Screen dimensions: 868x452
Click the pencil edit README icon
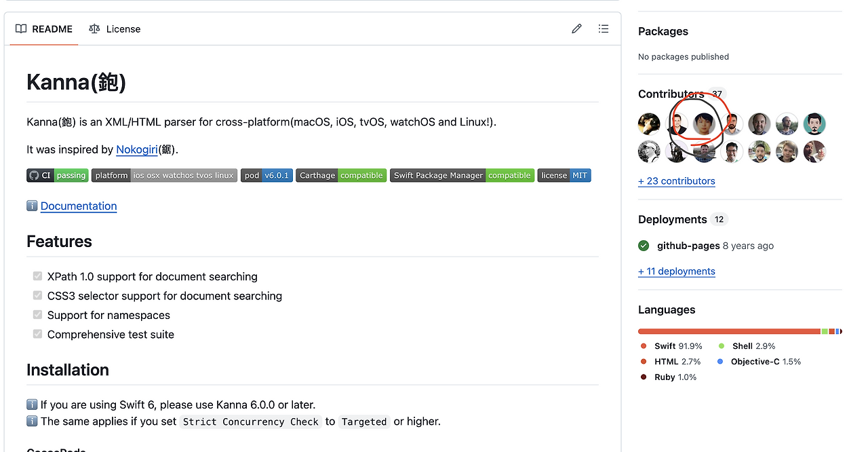[576, 29]
